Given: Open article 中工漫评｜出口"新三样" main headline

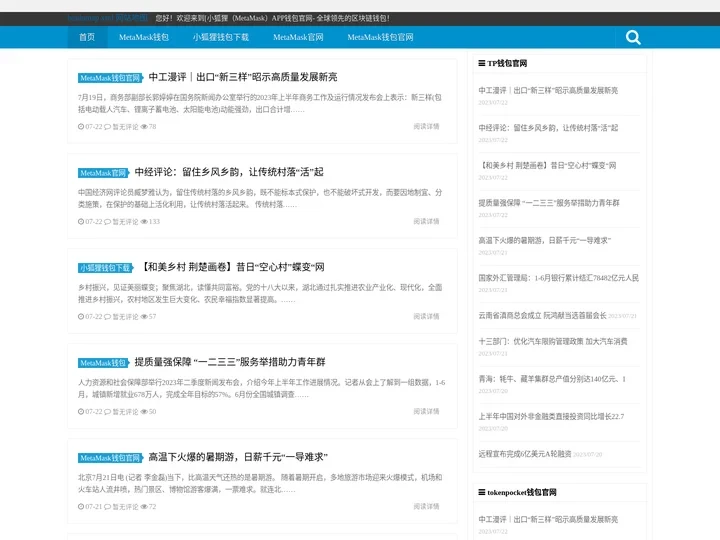Looking at the screenshot, I should pos(243,77).
